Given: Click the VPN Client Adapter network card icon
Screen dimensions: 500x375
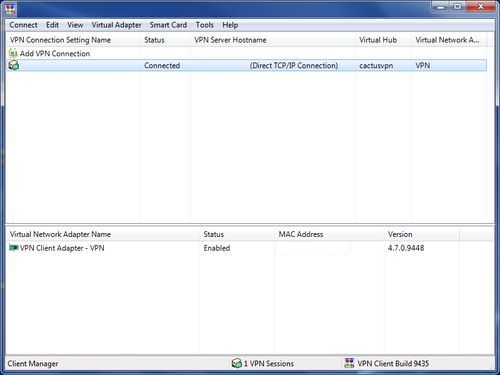Looking at the screenshot, I should tap(14, 248).
